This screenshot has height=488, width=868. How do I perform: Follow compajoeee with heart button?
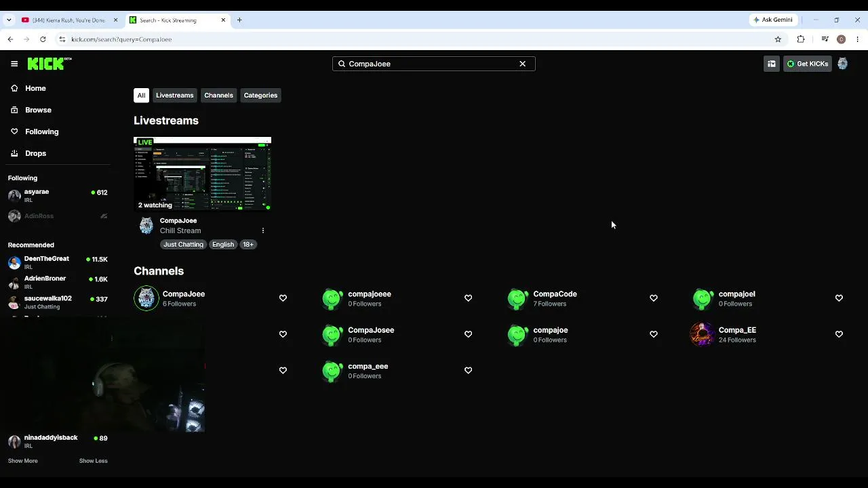click(x=468, y=298)
